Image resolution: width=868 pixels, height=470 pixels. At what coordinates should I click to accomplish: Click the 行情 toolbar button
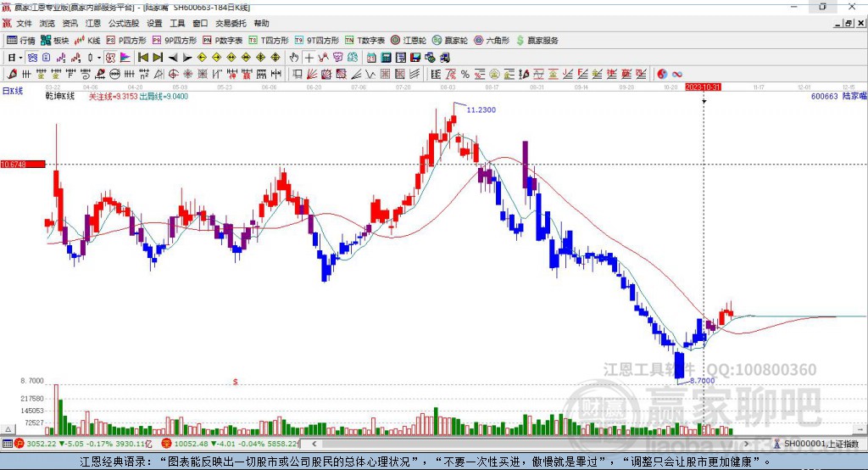pyautogui.click(x=20, y=41)
